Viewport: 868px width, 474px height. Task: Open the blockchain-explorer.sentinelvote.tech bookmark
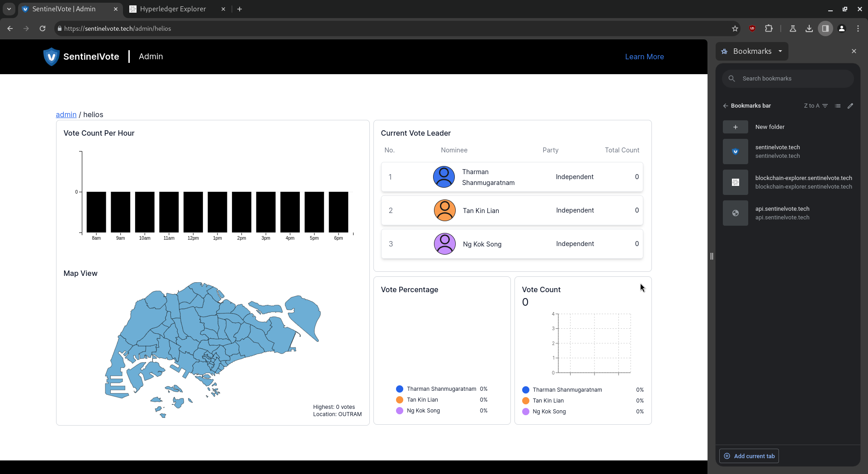point(788,182)
